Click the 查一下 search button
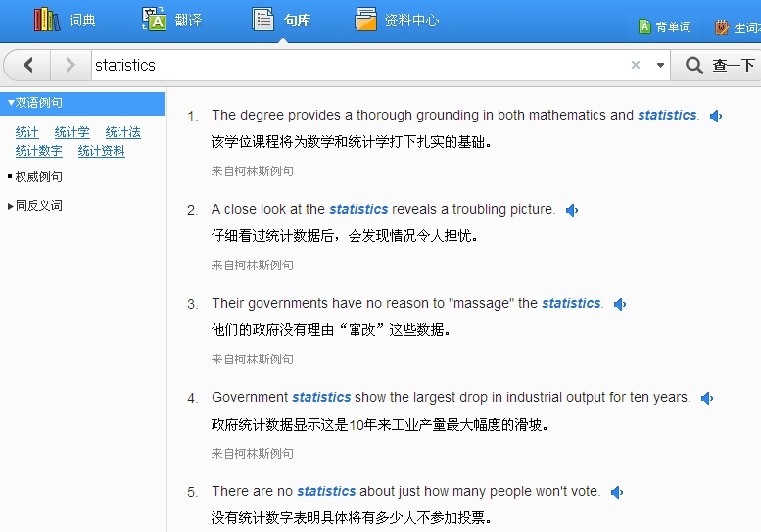Image resolution: width=761 pixels, height=532 pixels. coord(720,65)
